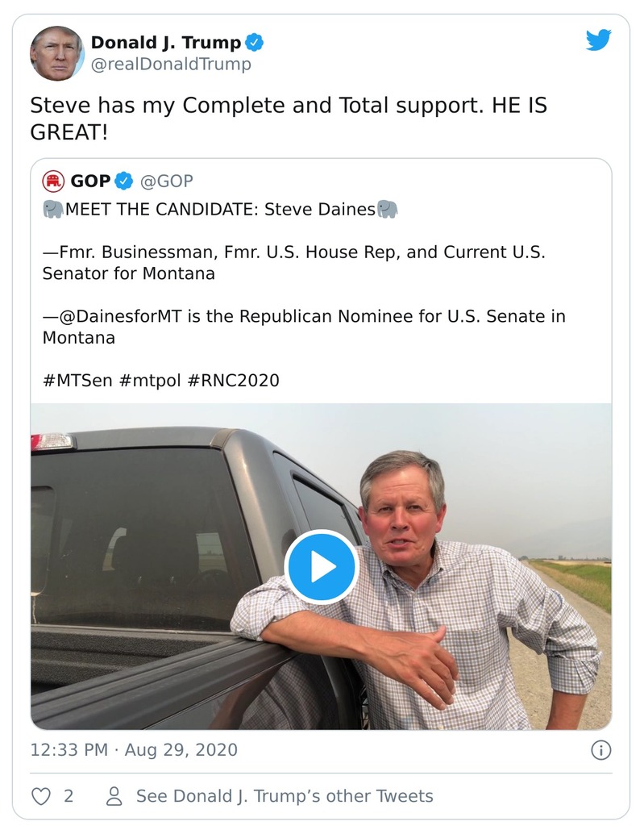Open Donald J. Trump's profile avatar
Screen dimensions: 644x834
tap(56, 53)
